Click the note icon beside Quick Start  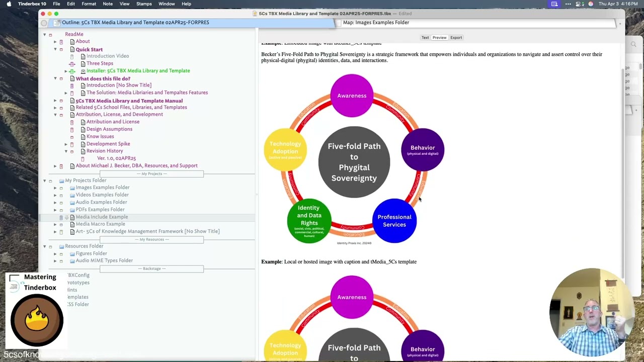pos(72,50)
